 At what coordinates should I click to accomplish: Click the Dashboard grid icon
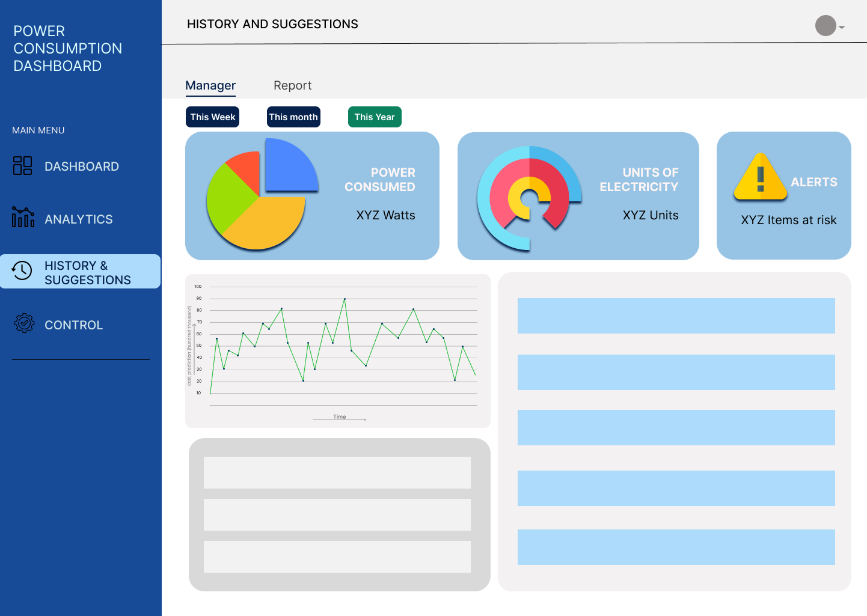tap(23, 166)
